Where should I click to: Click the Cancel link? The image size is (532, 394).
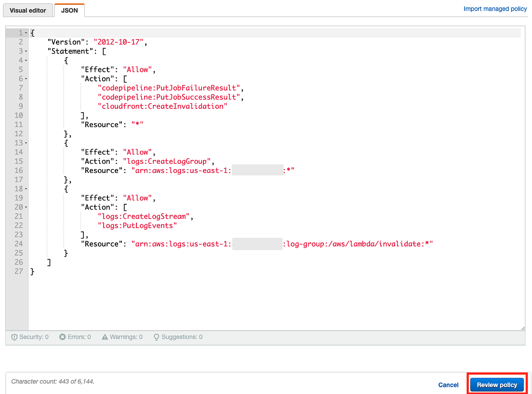[x=448, y=384]
